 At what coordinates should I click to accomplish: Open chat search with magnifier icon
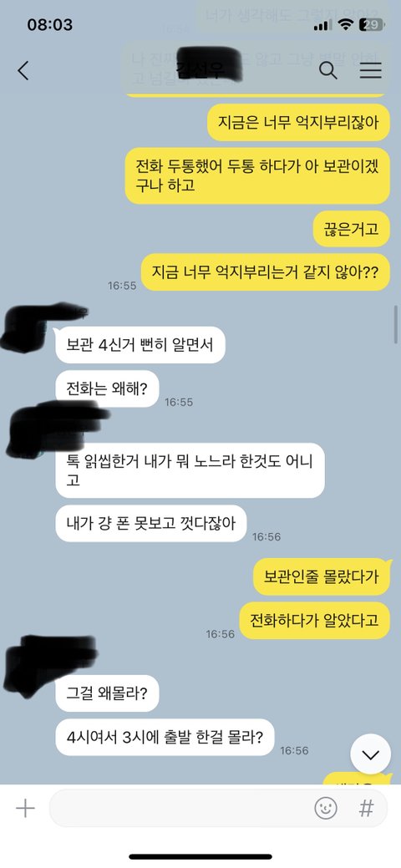(x=327, y=70)
